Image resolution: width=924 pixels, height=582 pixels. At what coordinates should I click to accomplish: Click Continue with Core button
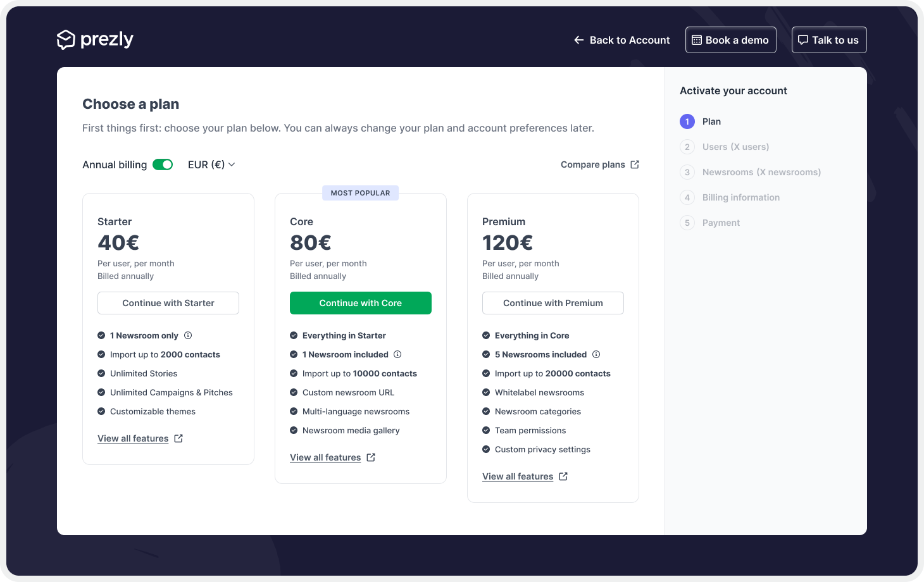pyautogui.click(x=361, y=303)
